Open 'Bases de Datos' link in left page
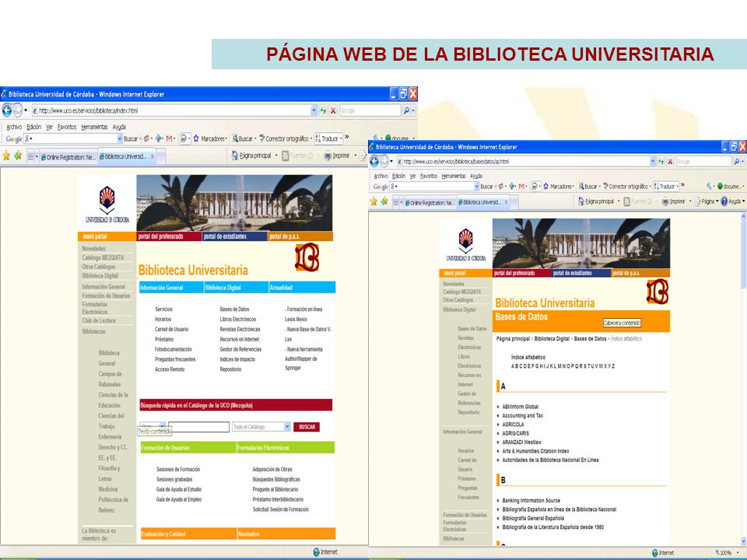Image resolution: width=747 pixels, height=560 pixels. (234, 309)
